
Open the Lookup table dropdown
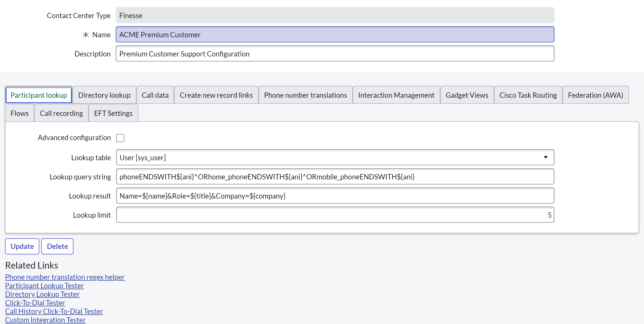pos(335,157)
